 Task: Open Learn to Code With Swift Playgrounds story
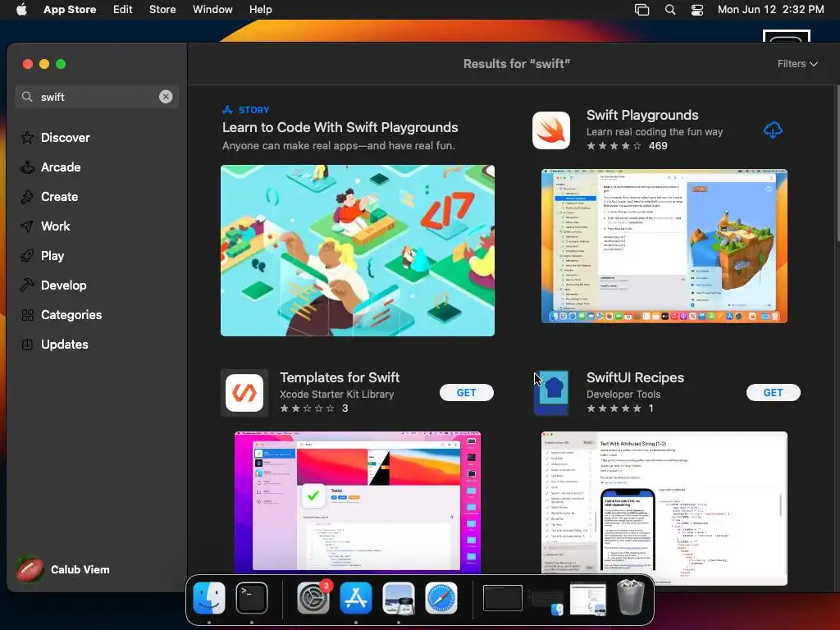(340, 127)
